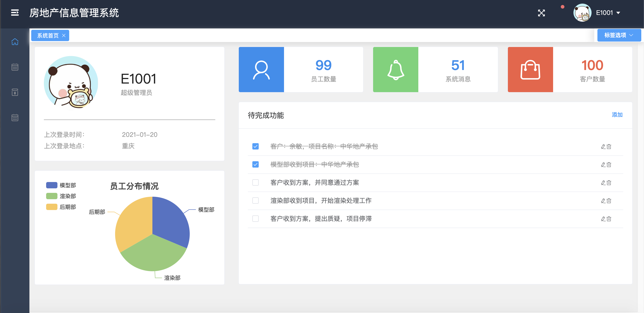This screenshot has width=644, height=313.
Task: Delete the 客户收到方案，并同意通过方案 task via trash icon
Action: click(609, 183)
